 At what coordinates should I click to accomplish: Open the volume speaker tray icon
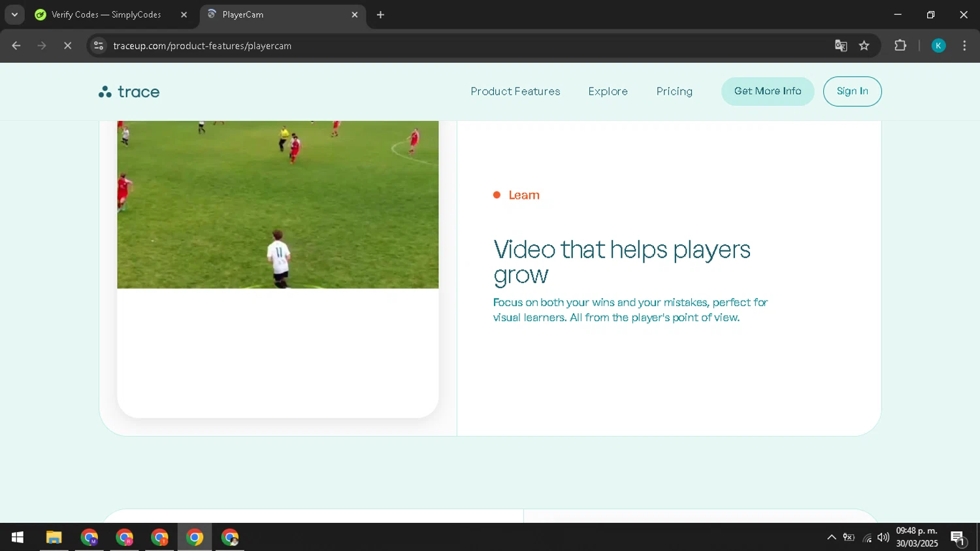pos(883,537)
